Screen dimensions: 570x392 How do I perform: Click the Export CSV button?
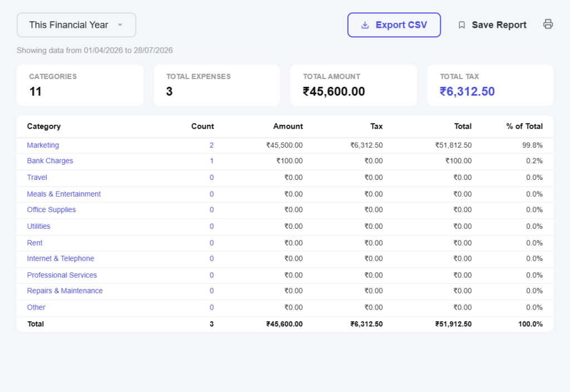[x=394, y=24]
